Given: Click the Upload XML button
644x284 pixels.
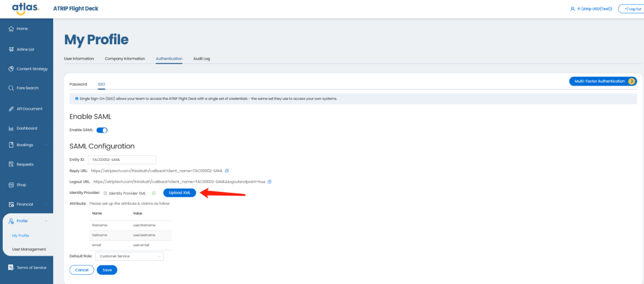Looking at the screenshot, I should (x=179, y=193).
